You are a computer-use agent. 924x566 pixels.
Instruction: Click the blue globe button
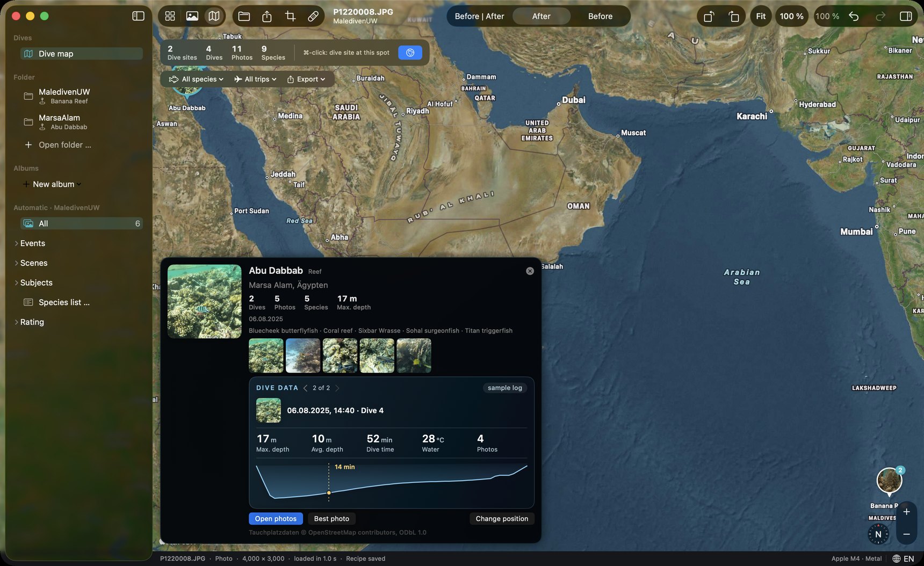pos(410,53)
